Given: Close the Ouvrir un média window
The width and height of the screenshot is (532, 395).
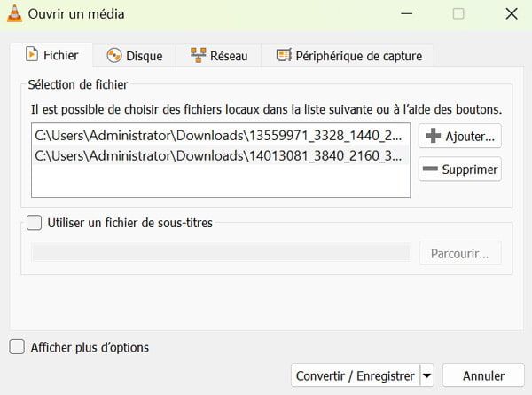Looking at the screenshot, I should point(512,14).
